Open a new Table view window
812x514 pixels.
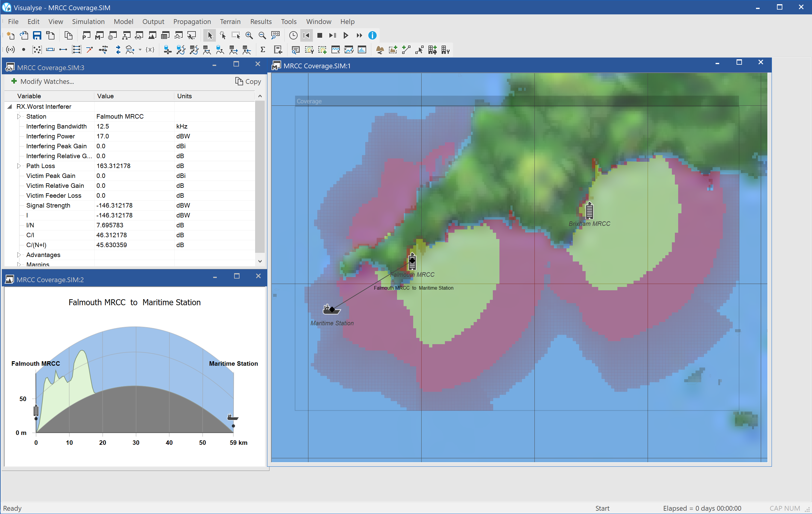(165, 35)
